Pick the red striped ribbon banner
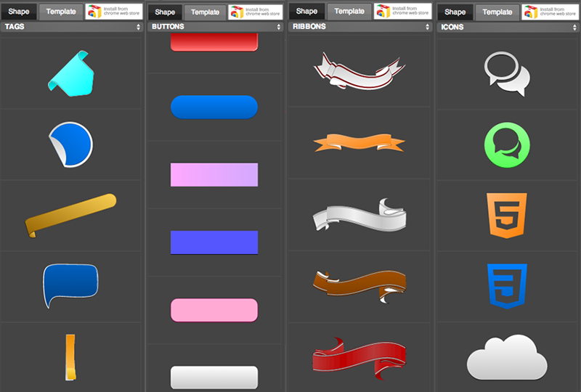 click(x=359, y=356)
